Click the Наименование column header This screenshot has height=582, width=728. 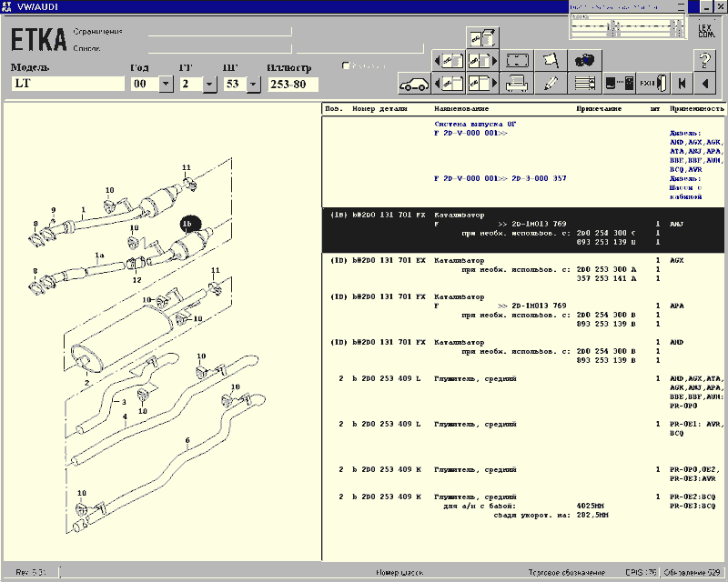click(x=461, y=108)
